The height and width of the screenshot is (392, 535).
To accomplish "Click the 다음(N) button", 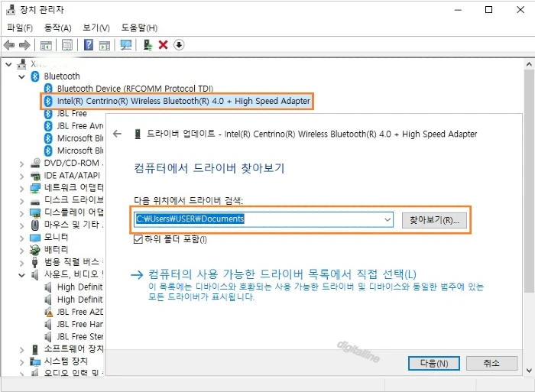I will click(x=433, y=363).
